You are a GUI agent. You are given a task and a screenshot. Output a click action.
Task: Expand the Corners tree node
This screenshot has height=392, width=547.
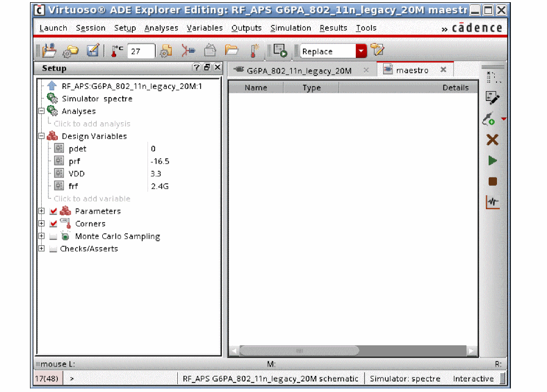42,224
